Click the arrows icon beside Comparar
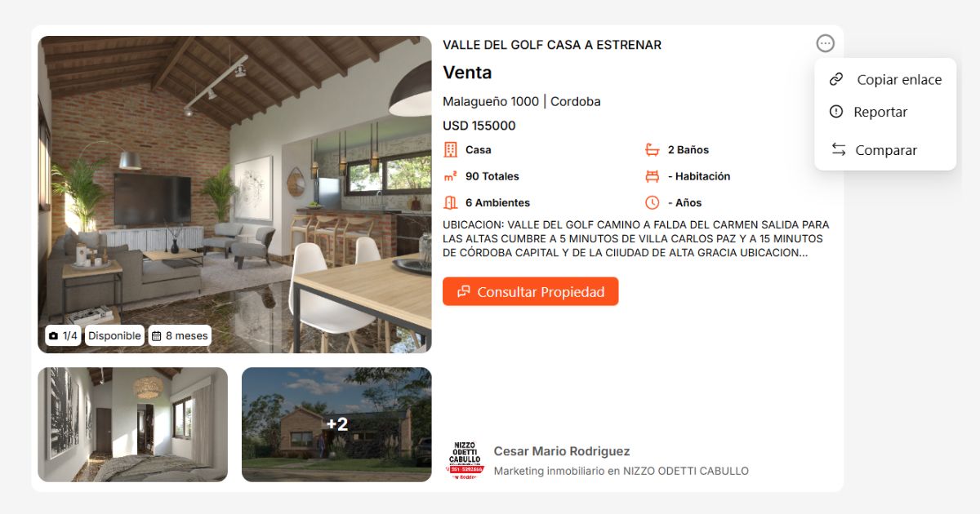 [839, 149]
